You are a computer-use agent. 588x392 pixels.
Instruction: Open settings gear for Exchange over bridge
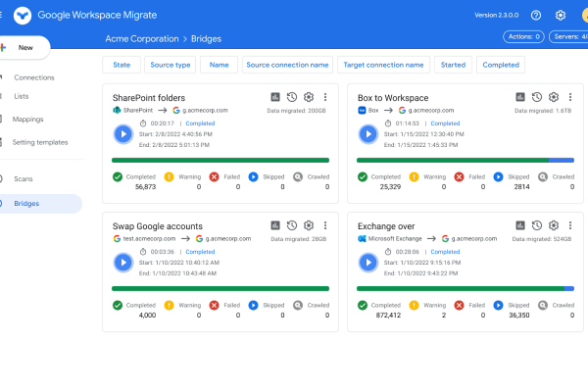[554, 225]
